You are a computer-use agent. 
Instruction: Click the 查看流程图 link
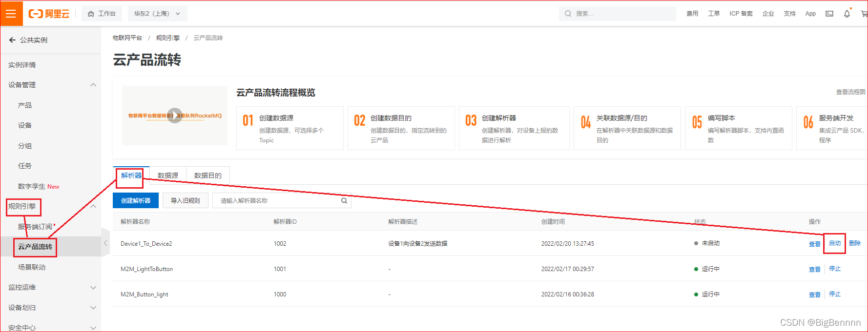tap(851, 92)
